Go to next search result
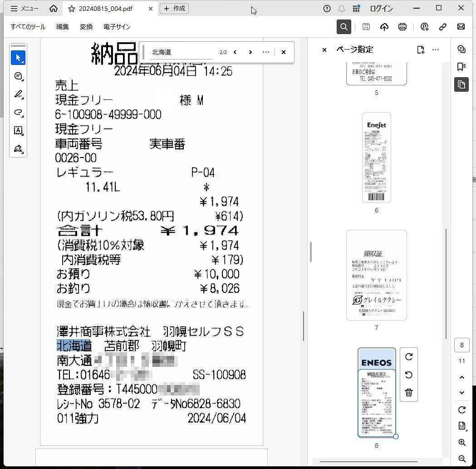Screen dimensions: 476x469 tap(250, 52)
